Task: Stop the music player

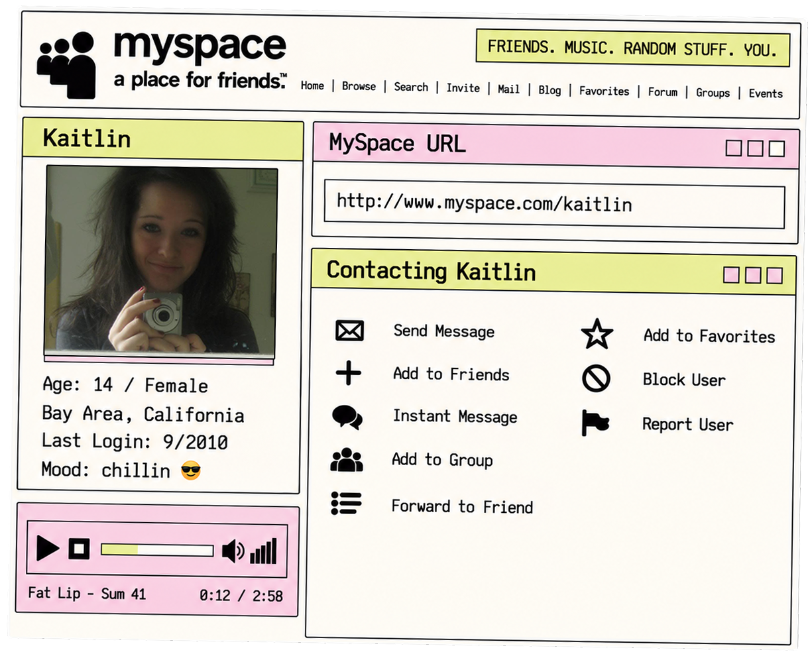Action: [x=80, y=549]
